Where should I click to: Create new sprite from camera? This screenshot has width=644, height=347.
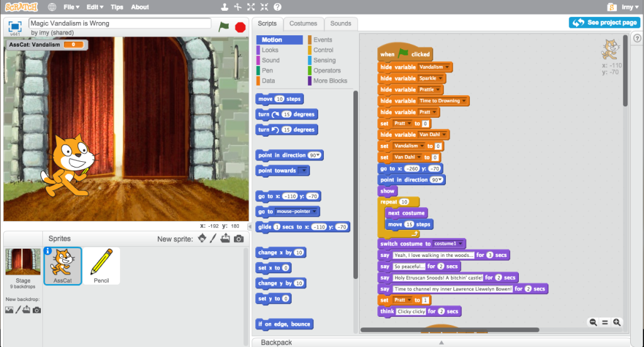click(238, 239)
